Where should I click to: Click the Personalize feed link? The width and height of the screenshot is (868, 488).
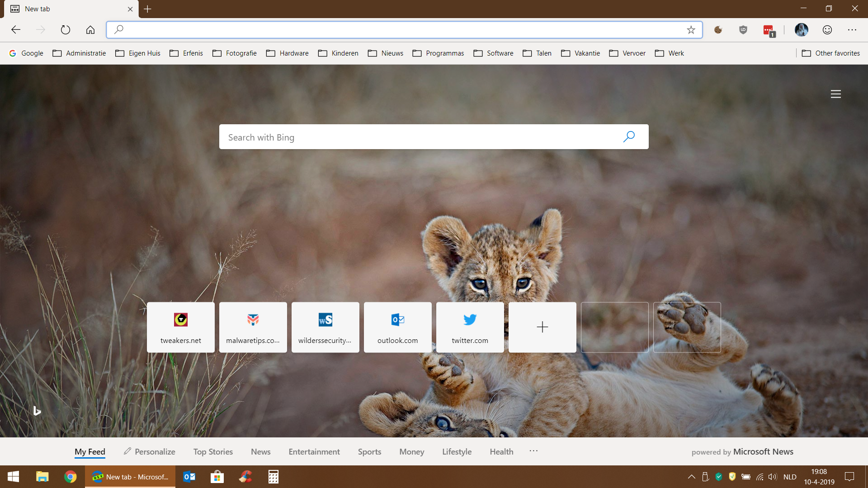tap(150, 452)
